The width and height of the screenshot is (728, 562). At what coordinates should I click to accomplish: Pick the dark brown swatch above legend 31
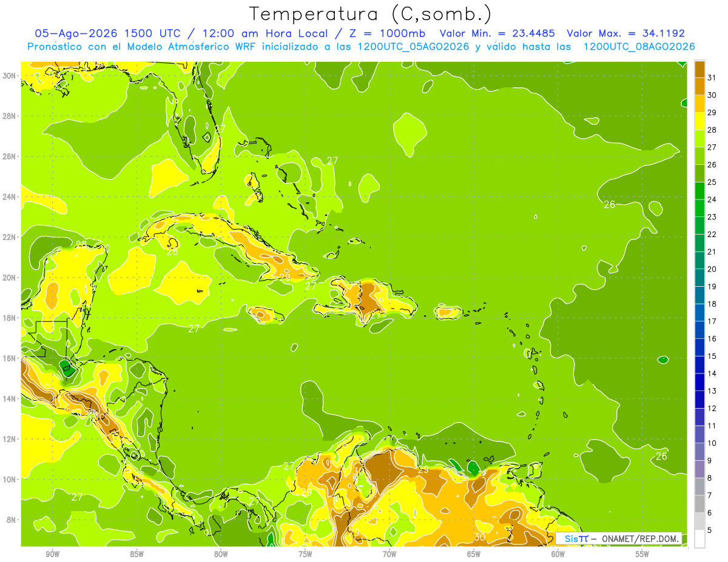[699, 69]
